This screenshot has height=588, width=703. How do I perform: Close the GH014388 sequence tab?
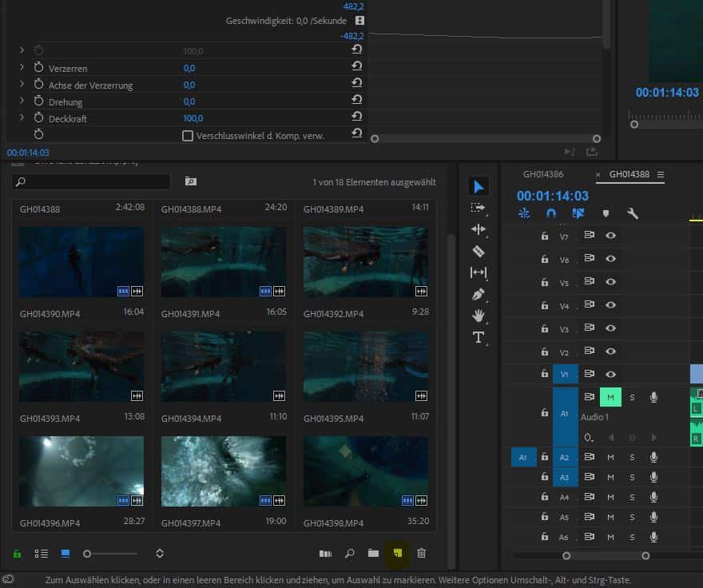[598, 174]
